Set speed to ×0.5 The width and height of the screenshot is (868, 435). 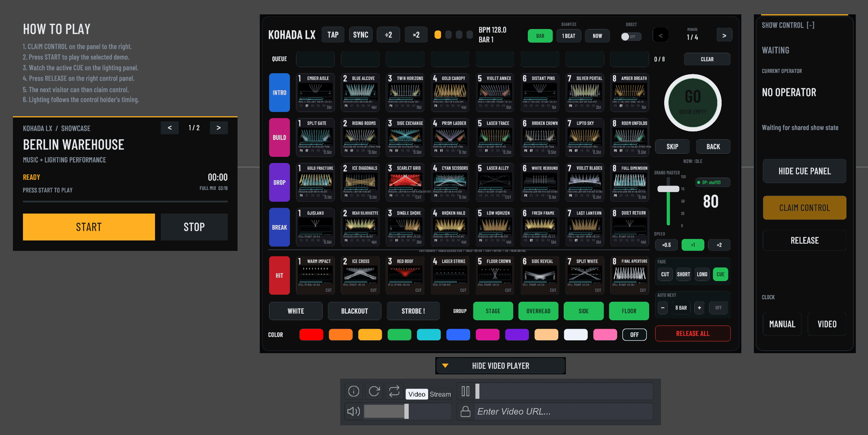tap(666, 245)
